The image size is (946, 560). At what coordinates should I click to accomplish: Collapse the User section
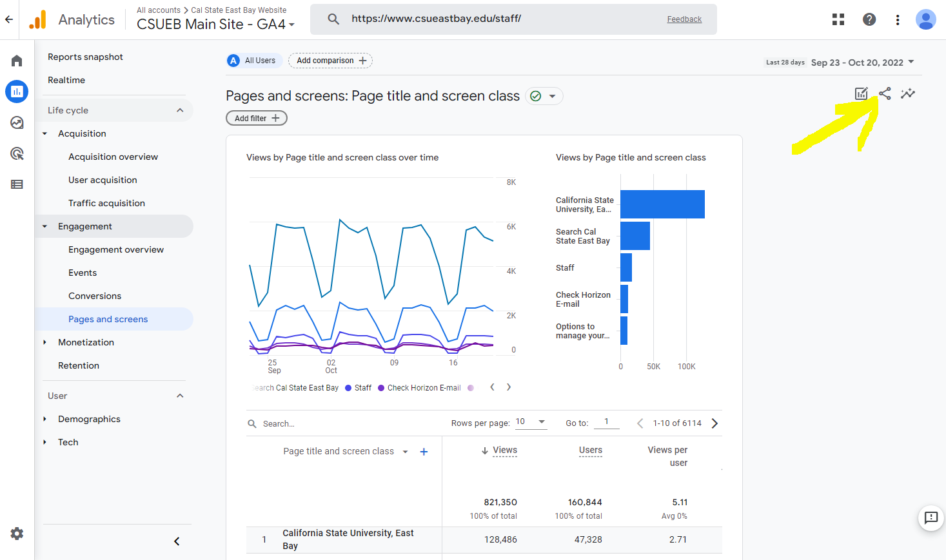(x=180, y=396)
